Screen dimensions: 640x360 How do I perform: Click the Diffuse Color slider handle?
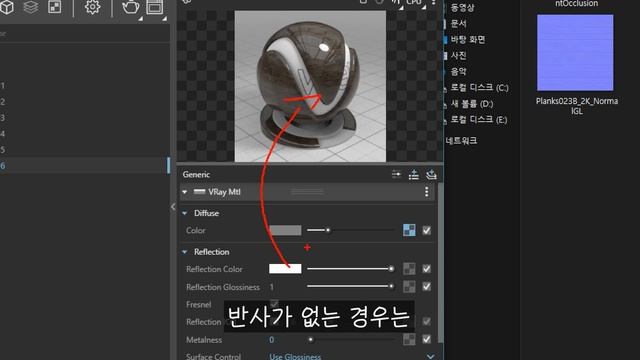pos(328,230)
